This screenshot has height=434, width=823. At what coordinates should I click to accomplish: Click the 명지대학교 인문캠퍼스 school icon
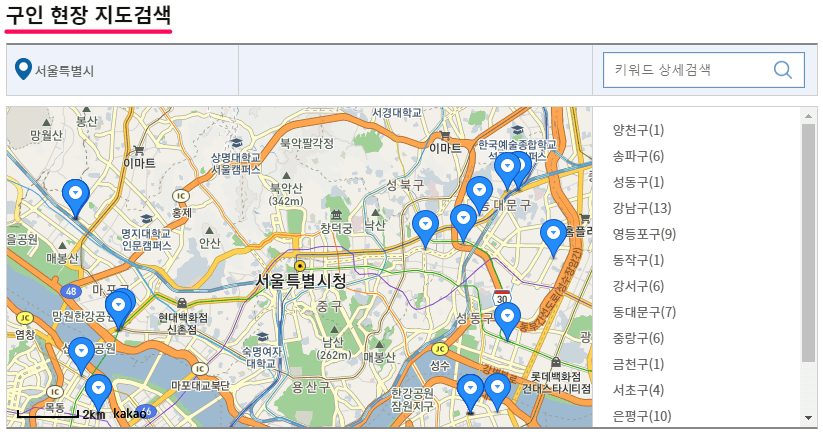(x=146, y=219)
